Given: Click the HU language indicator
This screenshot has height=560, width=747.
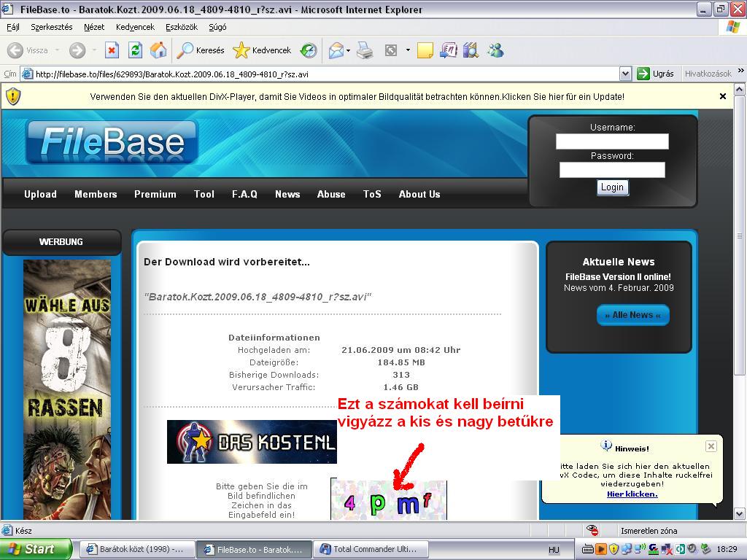Looking at the screenshot, I should (x=554, y=550).
